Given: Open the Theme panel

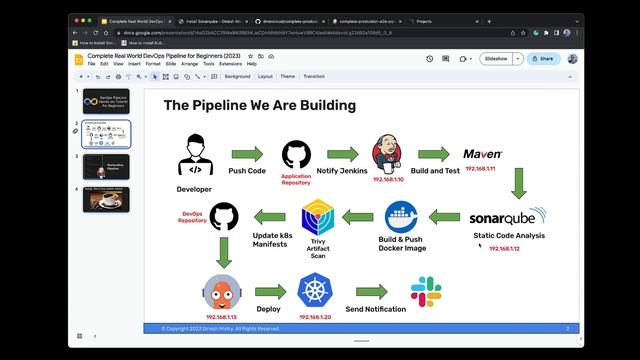Looking at the screenshot, I should point(287,76).
